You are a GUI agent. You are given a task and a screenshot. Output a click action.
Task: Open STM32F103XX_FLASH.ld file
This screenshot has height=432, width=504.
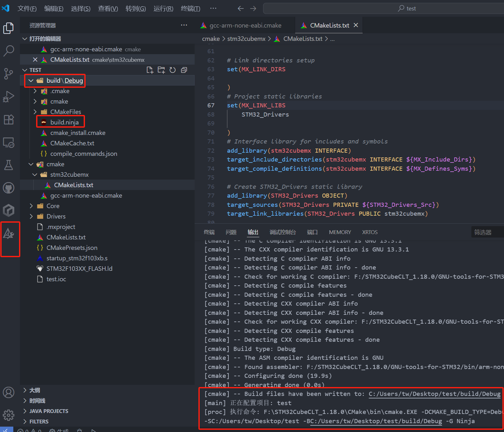[x=79, y=269]
